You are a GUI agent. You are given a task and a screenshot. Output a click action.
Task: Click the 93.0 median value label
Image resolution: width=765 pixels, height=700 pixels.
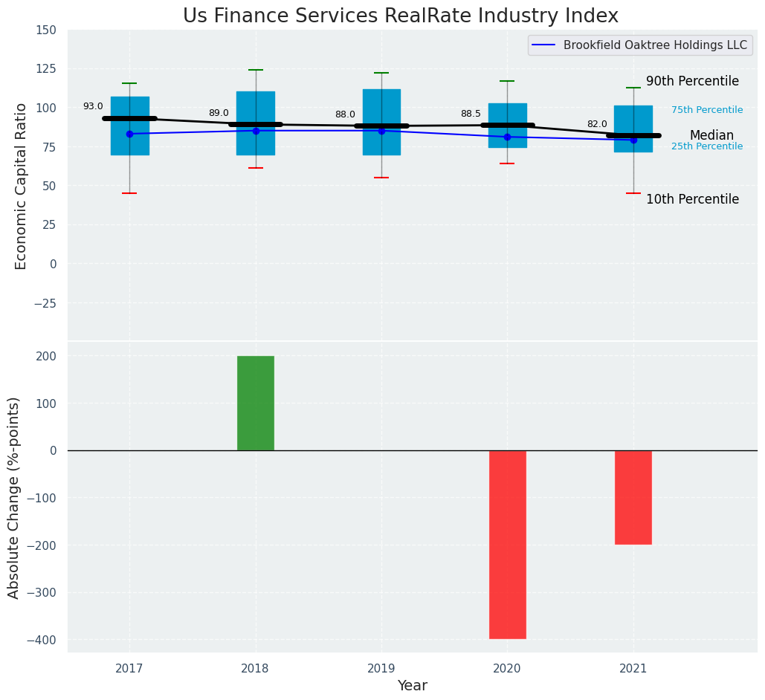[x=93, y=107]
